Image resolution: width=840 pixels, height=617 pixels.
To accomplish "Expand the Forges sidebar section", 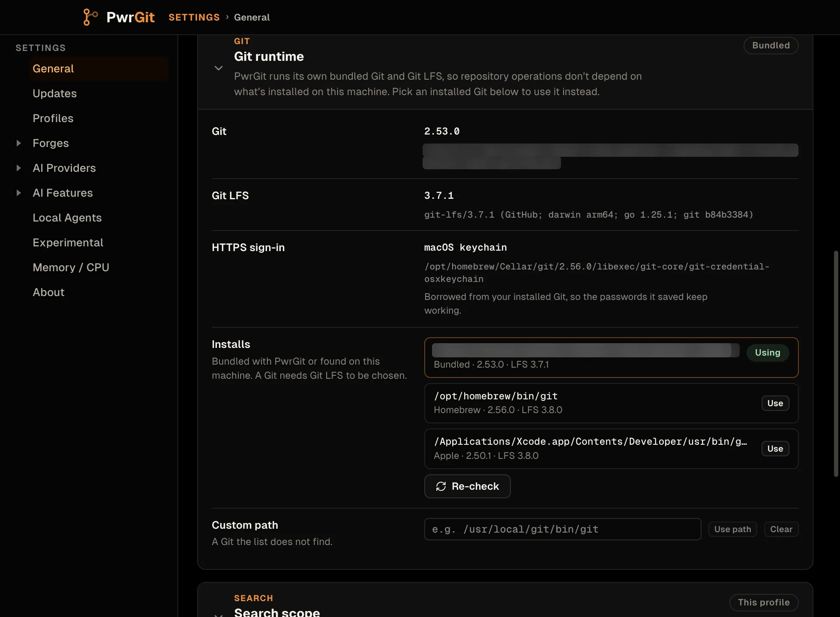I will coord(18,143).
